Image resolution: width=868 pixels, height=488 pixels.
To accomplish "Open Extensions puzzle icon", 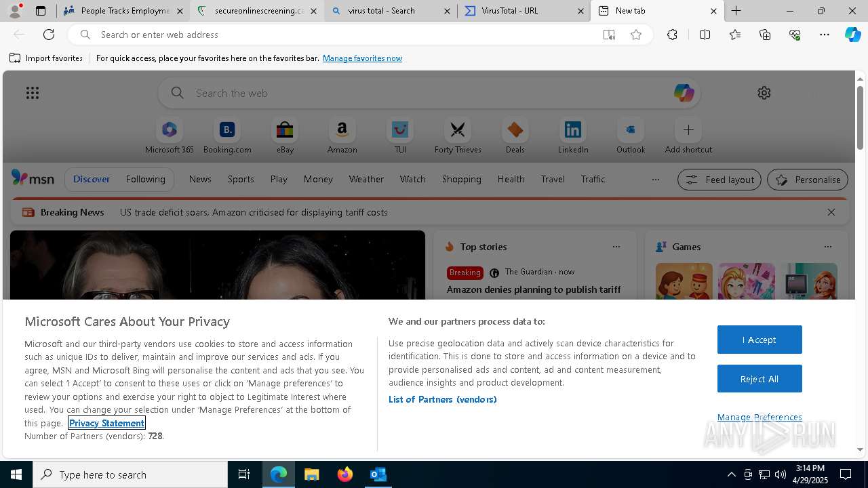I will (672, 35).
